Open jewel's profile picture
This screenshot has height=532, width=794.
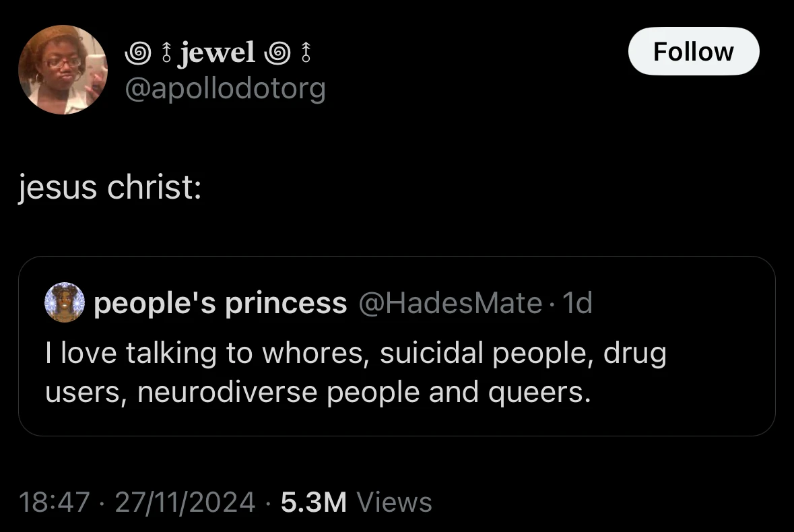point(63,70)
